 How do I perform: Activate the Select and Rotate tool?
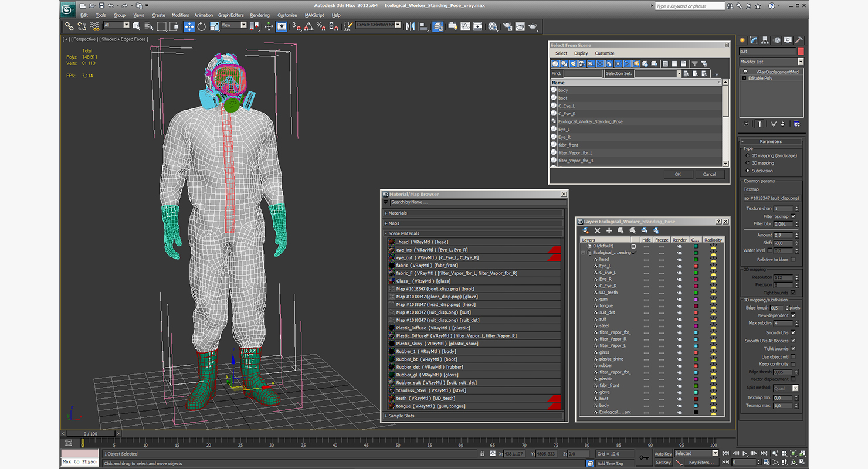202,26
